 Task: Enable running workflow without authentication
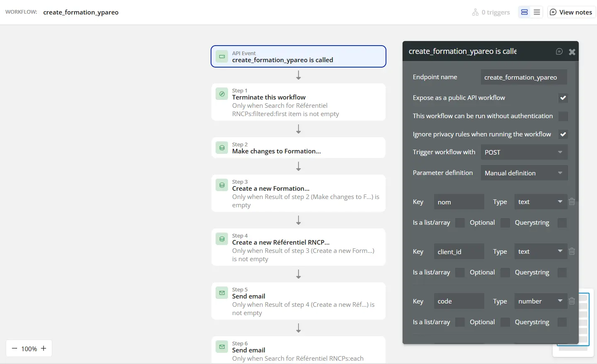coord(563,116)
